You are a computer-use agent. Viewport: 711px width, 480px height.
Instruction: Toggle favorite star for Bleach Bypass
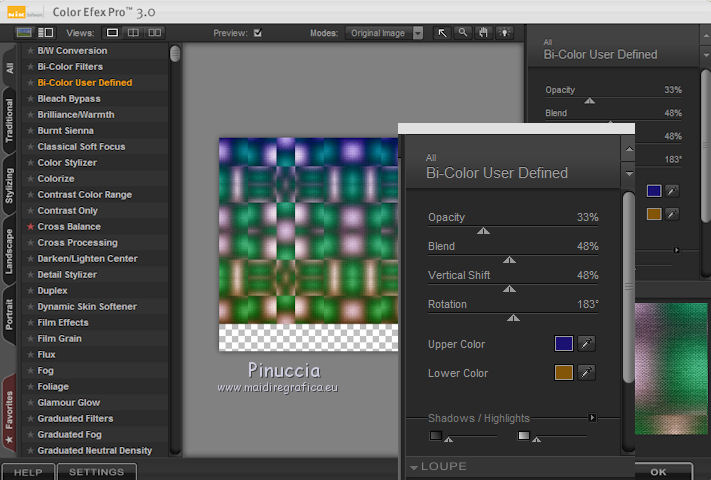(30, 99)
